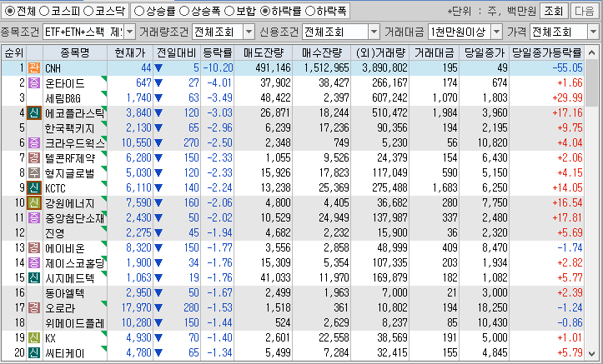Select the 코스피 radio button
The height and width of the screenshot is (364, 603).
[x=44, y=11]
